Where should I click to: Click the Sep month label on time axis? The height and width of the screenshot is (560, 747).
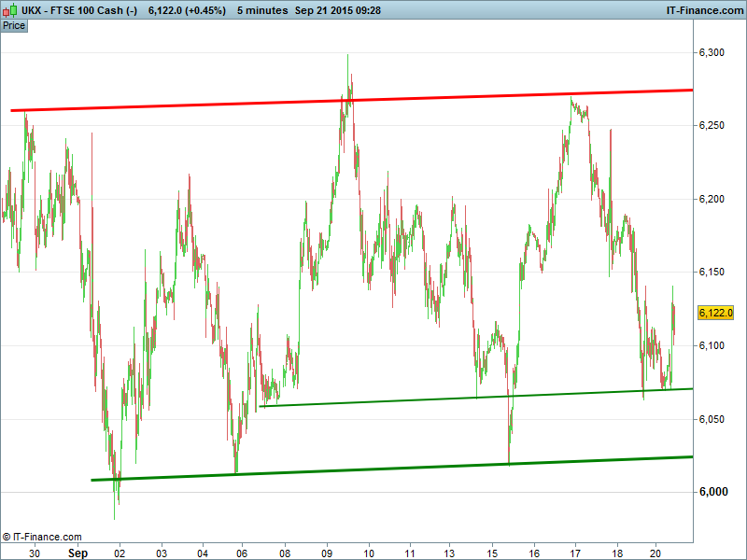click(77, 553)
